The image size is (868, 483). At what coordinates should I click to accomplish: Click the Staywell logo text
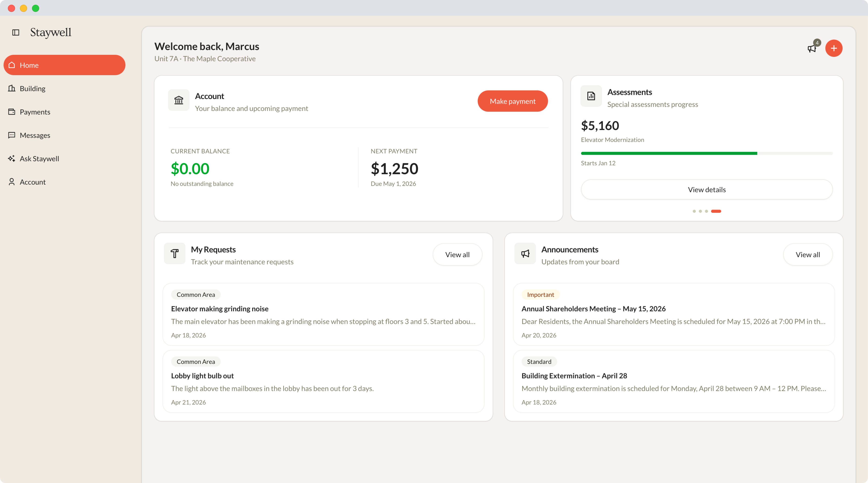50,32
